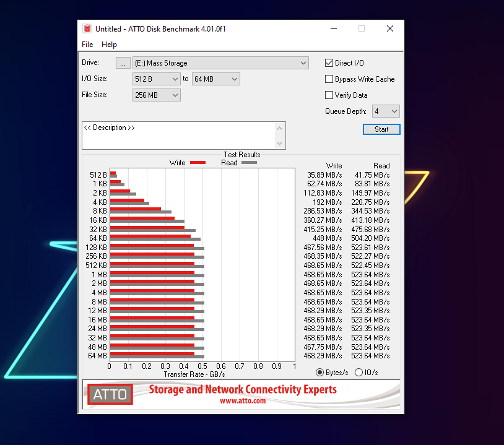Click the gray Read legend swatch
The width and height of the screenshot is (504, 445).
point(249,163)
